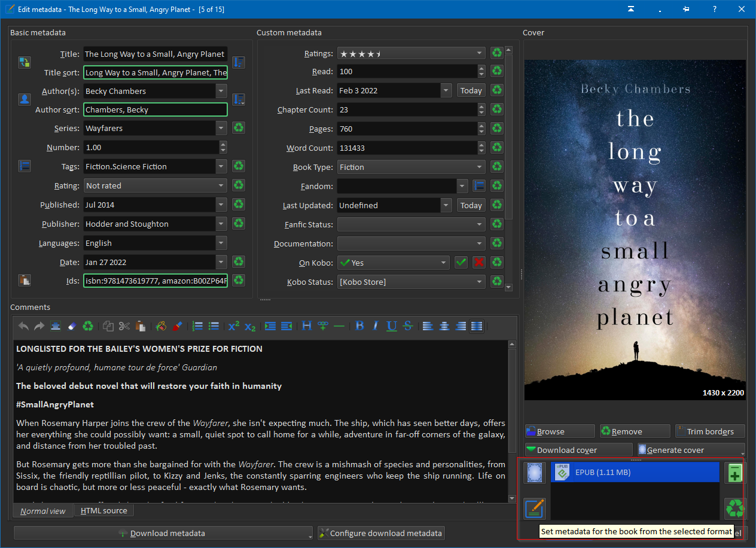Switch to the HTML source tab
This screenshot has width=756, height=548.
(104, 510)
